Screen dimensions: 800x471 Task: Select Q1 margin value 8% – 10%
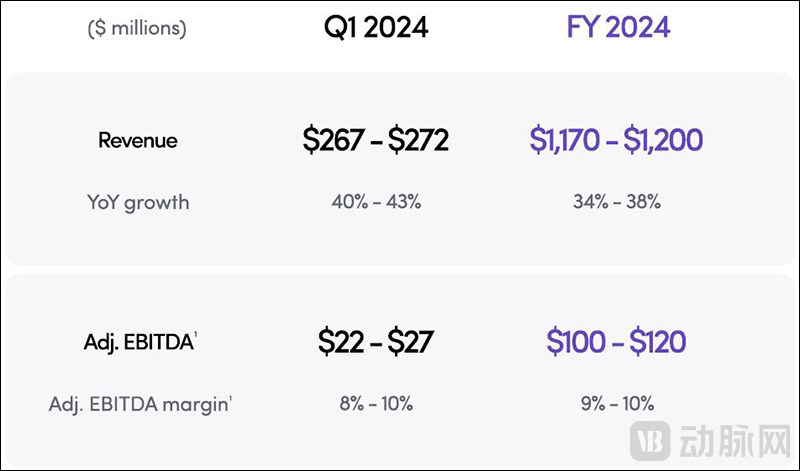tap(375, 404)
